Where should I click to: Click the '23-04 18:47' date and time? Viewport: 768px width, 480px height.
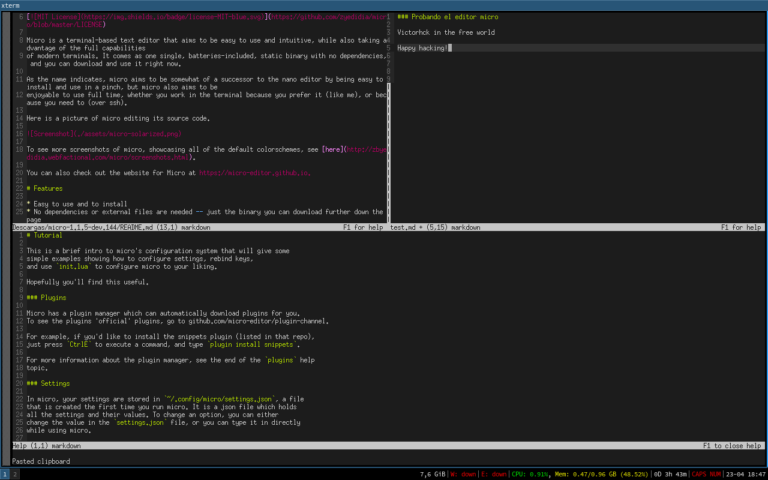746,474
